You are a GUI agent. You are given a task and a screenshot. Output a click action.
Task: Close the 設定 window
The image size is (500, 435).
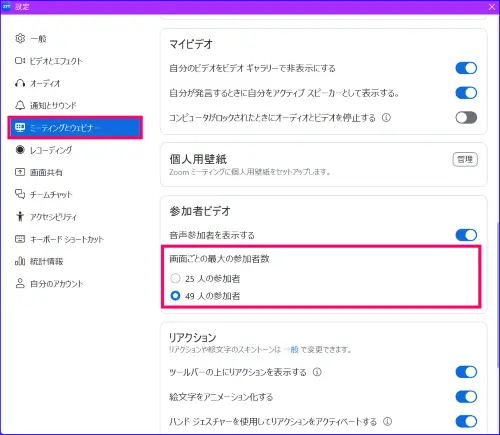[492, 7]
